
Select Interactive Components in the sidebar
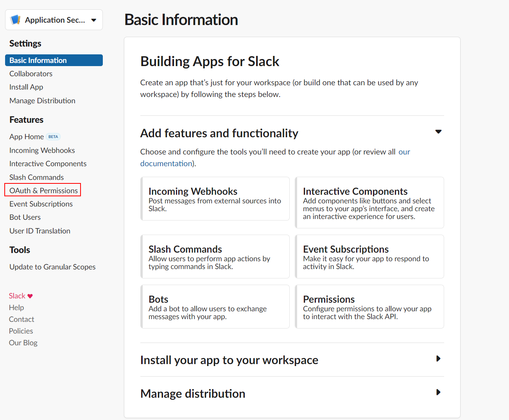(48, 163)
